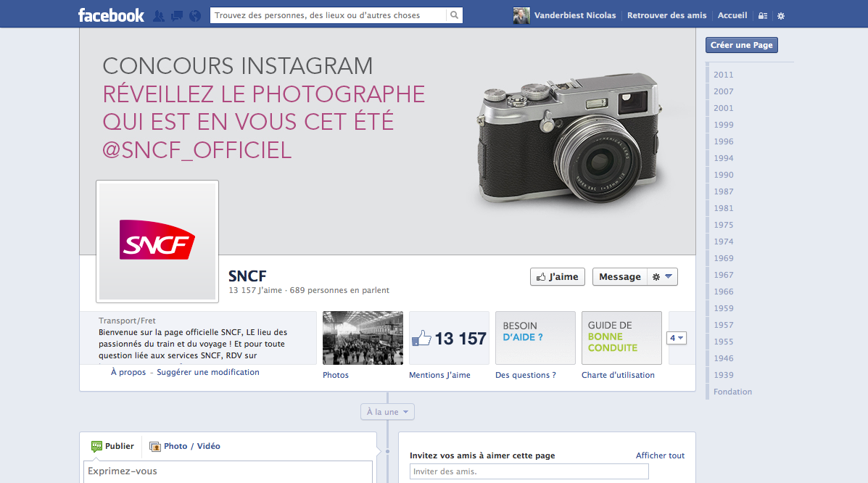
Task: Jump to 2007 on timeline
Action: click(723, 91)
